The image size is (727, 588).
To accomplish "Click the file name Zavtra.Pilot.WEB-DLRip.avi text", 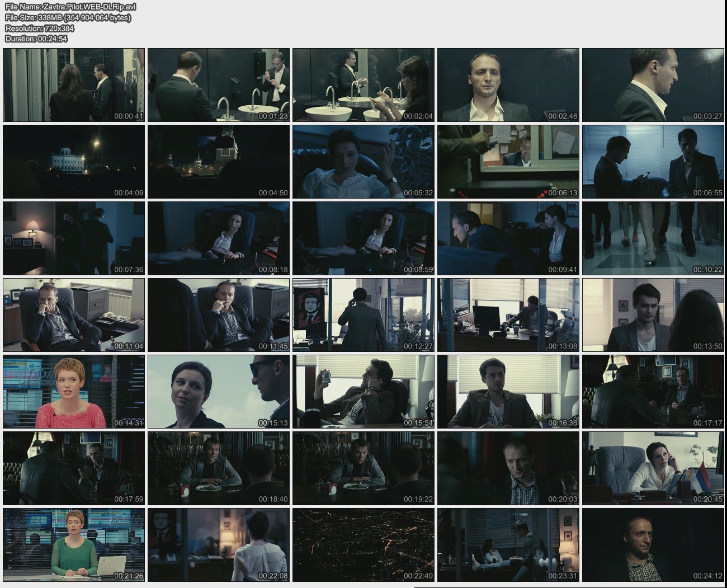I will (70, 7).
